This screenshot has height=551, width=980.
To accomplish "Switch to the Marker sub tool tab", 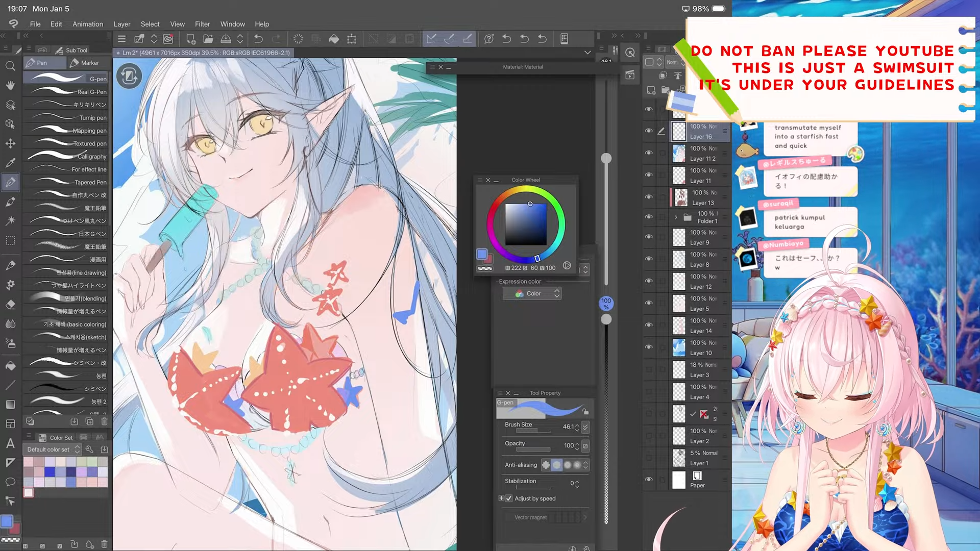I will tap(86, 63).
